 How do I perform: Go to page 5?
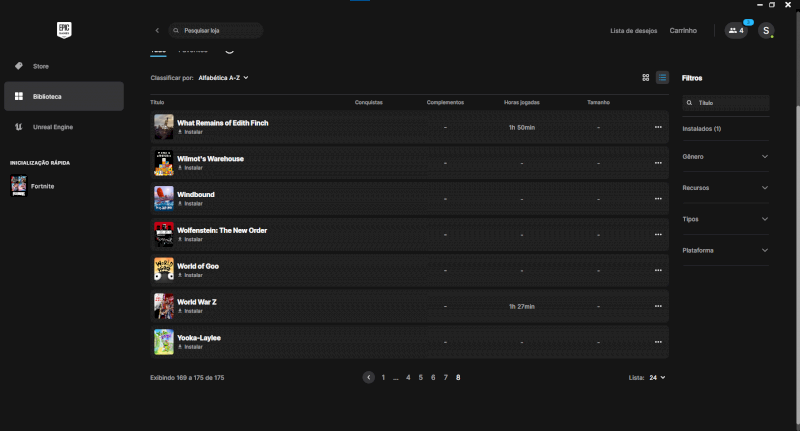coord(420,377)
